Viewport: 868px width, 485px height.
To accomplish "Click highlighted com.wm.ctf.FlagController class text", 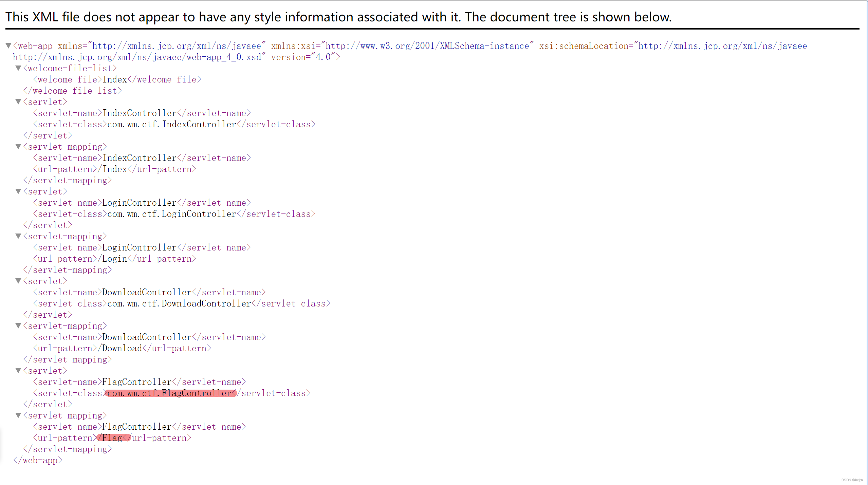I will tap(169, 393).
